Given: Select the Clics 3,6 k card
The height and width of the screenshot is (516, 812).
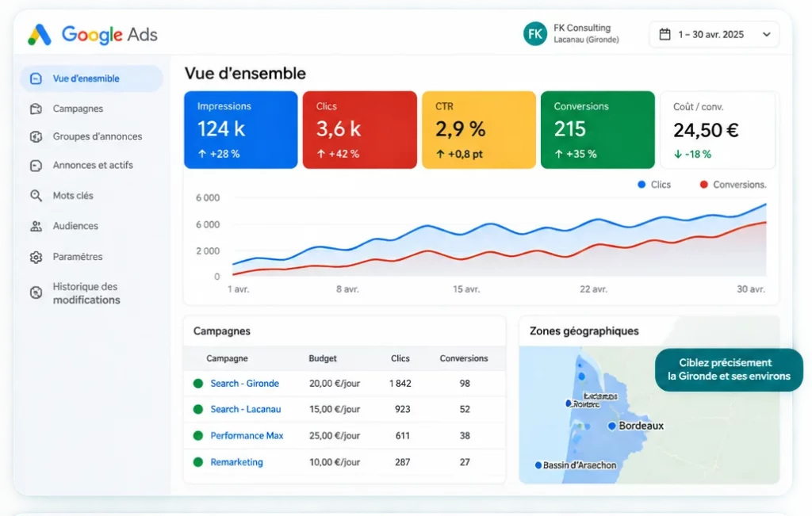Looking at the screenshot, I should point(360,130).
